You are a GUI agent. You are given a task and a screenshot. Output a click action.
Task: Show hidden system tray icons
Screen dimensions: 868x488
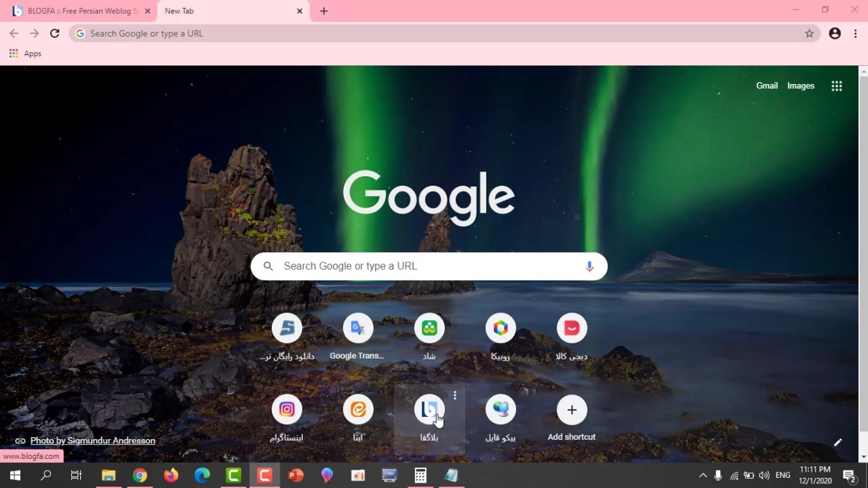[x=703, y=476]
